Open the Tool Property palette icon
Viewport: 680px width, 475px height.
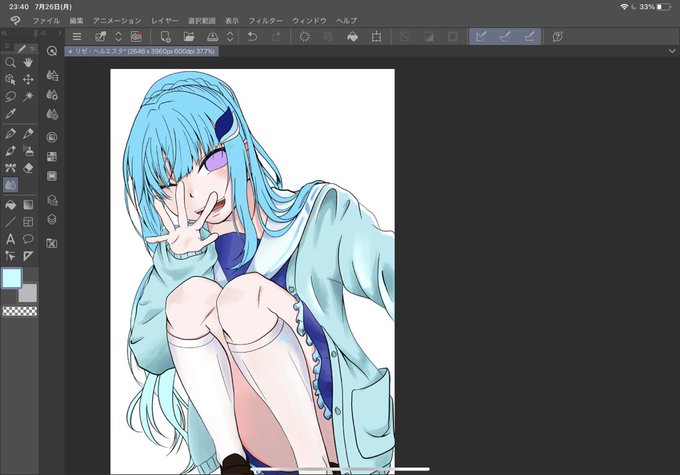click(52, 95)
